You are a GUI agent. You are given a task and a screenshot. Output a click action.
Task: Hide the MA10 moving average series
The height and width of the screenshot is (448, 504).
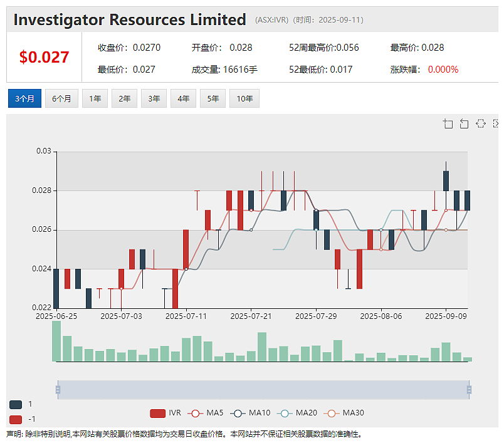pos(250,413)
